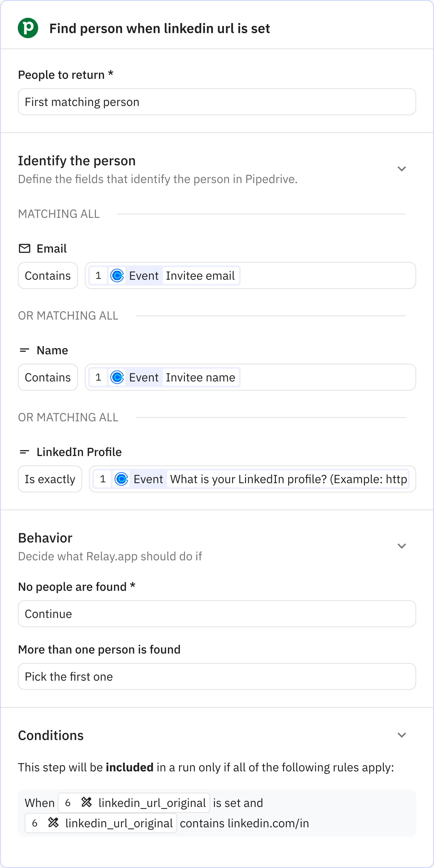Click the 'LinkedIn Profile' field label

click(x=79, y=452)
